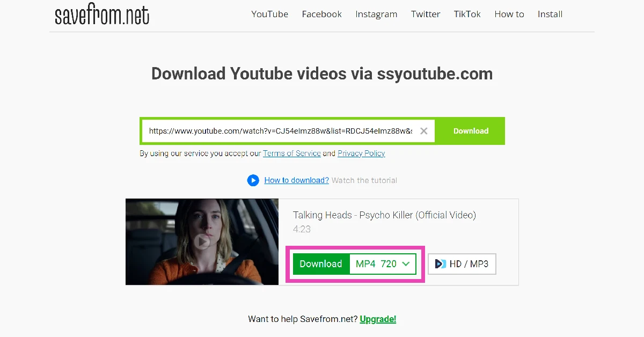This screenshot has height=337, width=644.
Task: Open the Instagram menu item
Action: [x=376, y=14]
